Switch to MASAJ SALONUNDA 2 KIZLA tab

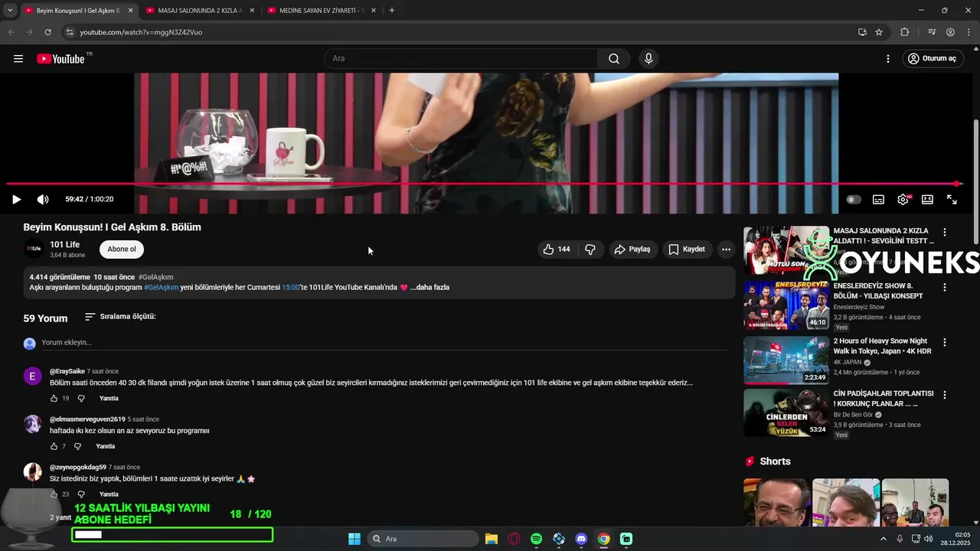(199, 11)
